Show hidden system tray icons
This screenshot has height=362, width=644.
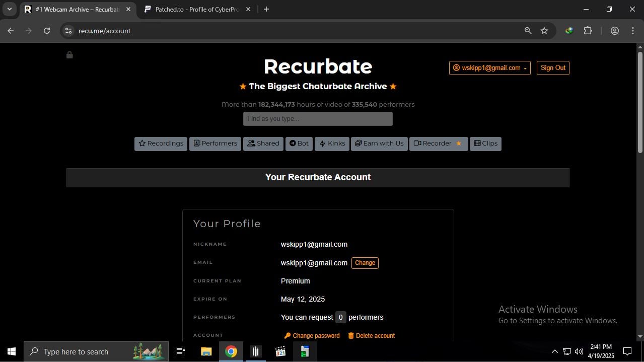[555, 351]
